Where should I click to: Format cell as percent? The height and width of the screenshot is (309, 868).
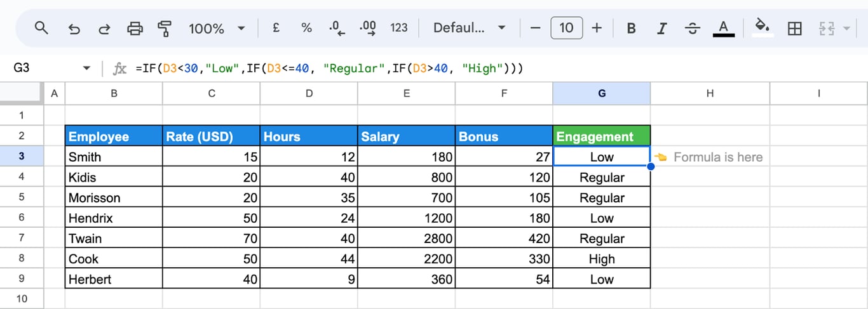click(x=307, y=28)
